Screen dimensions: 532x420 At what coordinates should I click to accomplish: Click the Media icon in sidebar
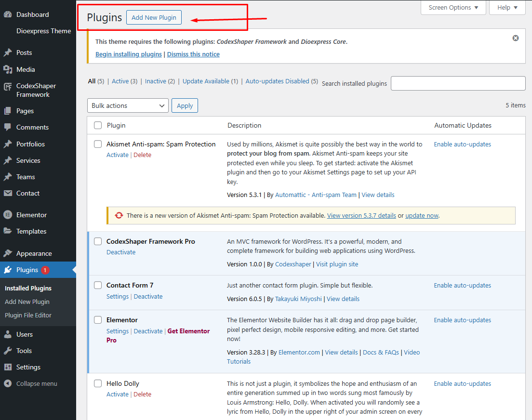coord(8,69)
